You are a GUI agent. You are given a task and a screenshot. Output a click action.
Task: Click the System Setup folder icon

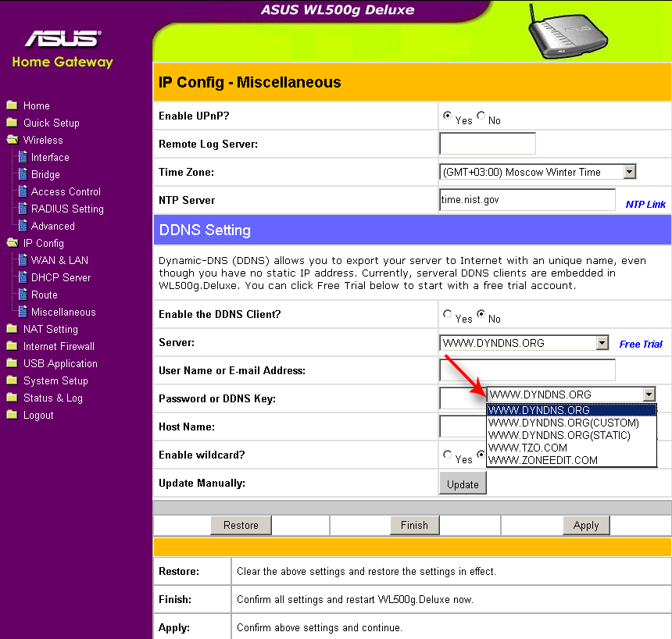(x=12, y=380)
